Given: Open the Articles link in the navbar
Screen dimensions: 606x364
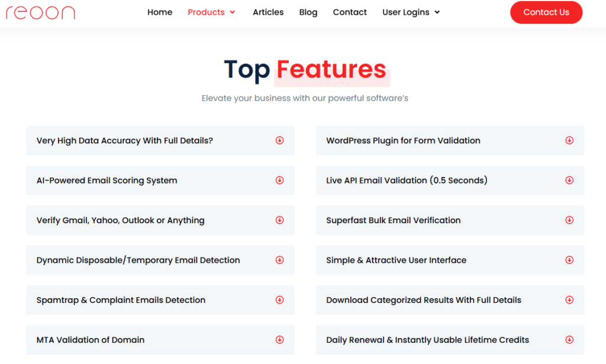Looking at the screenshot, I should click(x=268, y=12).
